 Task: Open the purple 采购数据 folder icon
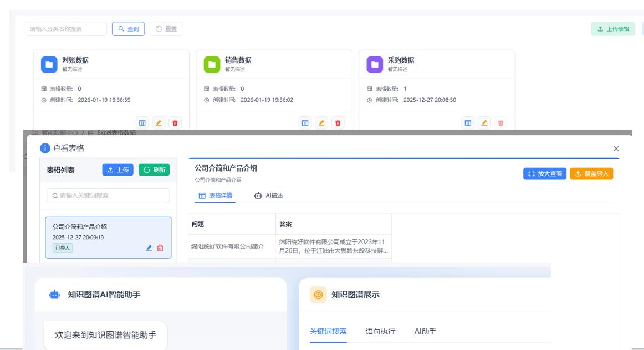click(x=375, y=64)
